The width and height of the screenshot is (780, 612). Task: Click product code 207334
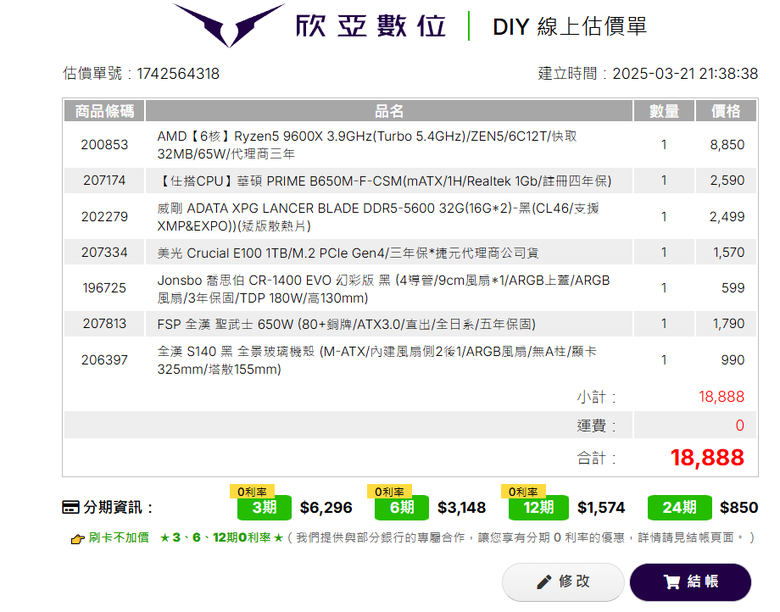click(x=104, y=252)
